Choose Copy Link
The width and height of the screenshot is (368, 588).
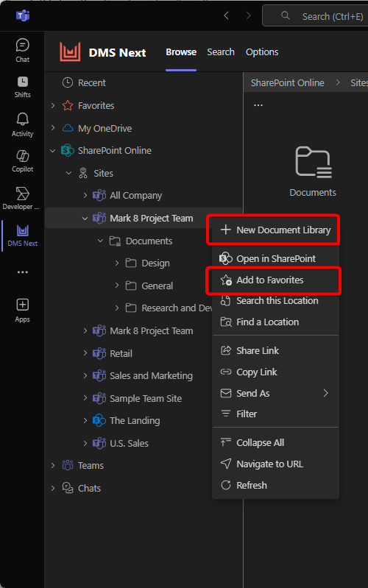click(276, 372)
